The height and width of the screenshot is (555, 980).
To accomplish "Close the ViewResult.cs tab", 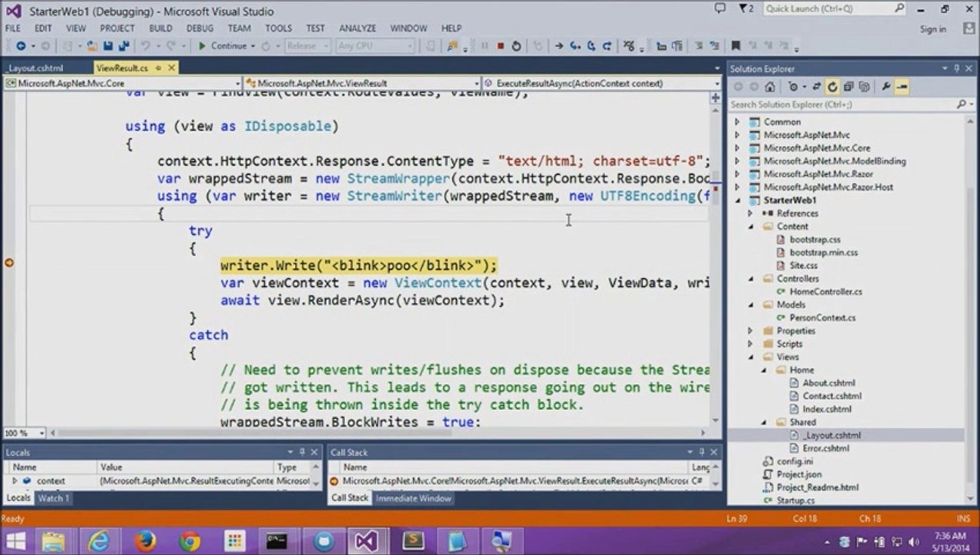I will (x=171, y=68).
